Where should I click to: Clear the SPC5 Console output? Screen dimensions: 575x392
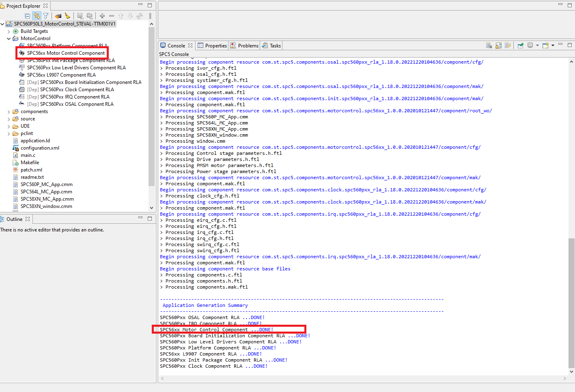coord(488,45)
